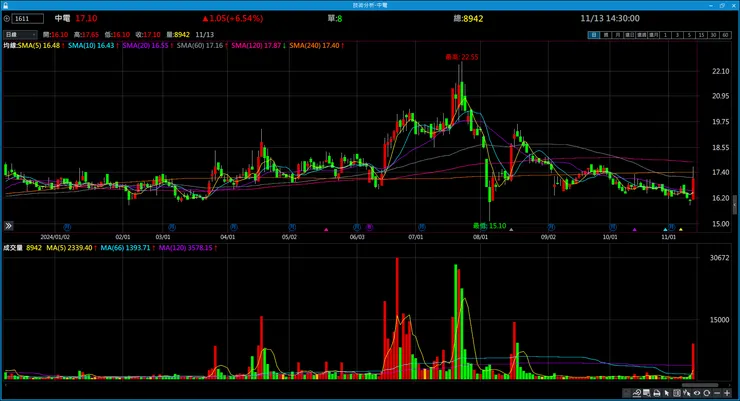The image size is (740, 401).
Task: Click the first dim icon in bottom toolbar
Action: click(x=626, y=393)
